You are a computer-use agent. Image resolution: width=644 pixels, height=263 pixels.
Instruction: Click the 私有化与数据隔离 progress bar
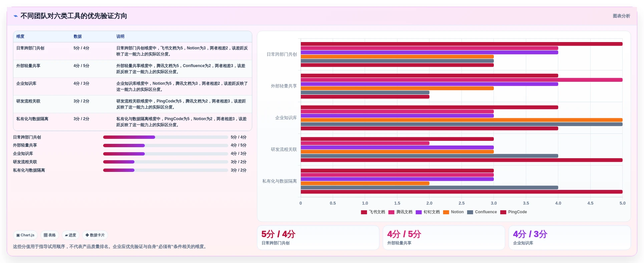[x=166, y=170]
